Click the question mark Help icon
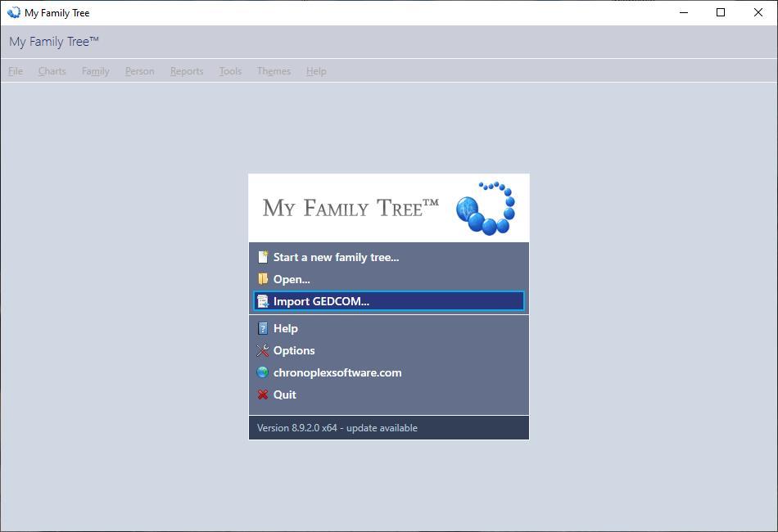Screen dimensions: 778x532 tap(263, 328)
